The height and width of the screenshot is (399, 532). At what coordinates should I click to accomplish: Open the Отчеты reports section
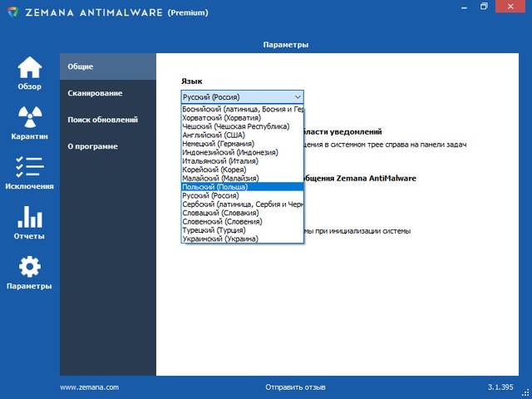click(x=29, y=223)
